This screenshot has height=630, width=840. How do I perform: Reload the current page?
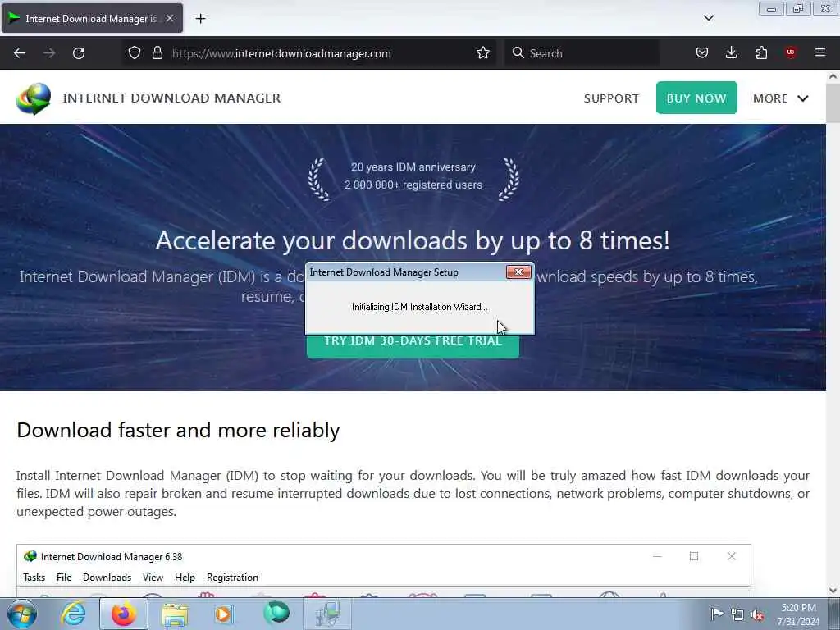(x=79, y=53)
